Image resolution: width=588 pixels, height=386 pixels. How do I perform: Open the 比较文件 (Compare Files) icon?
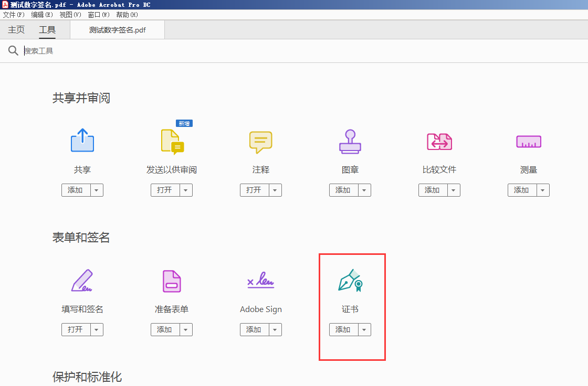tap(439, 141)
